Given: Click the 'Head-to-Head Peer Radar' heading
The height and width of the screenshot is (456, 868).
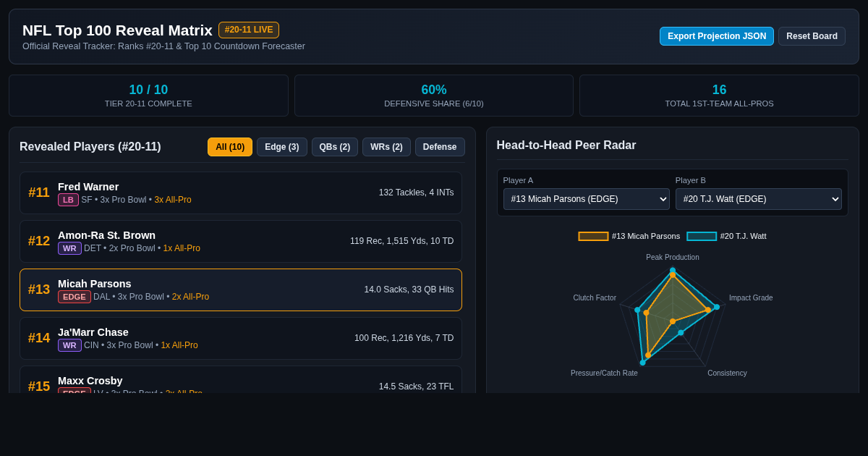Looking at the screenshot, I should 566,145.
